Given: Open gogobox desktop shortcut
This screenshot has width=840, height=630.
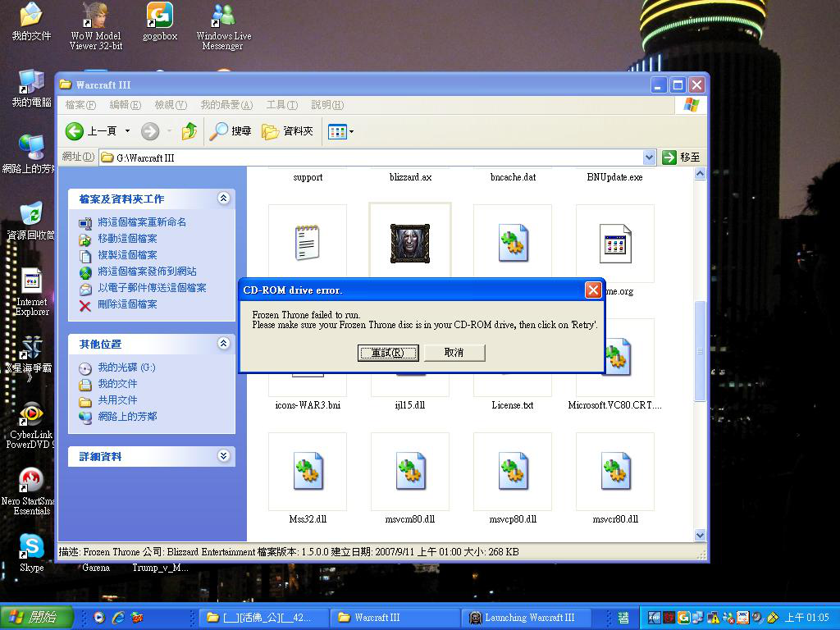Looking at the screenshot, I should [160, 21].
